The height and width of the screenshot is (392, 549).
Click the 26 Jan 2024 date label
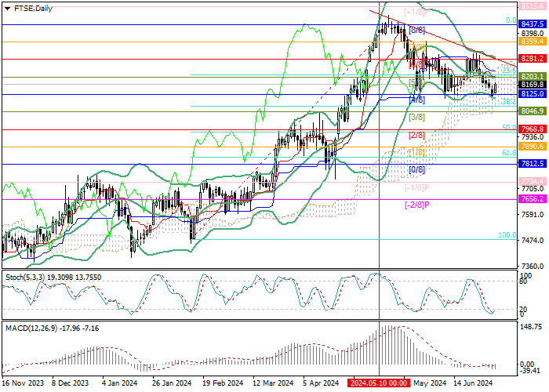[x=171, y=383]
